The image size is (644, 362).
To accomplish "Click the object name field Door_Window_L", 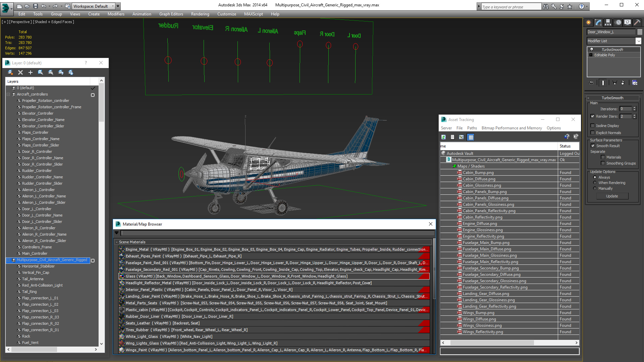I will pos(611,32).
